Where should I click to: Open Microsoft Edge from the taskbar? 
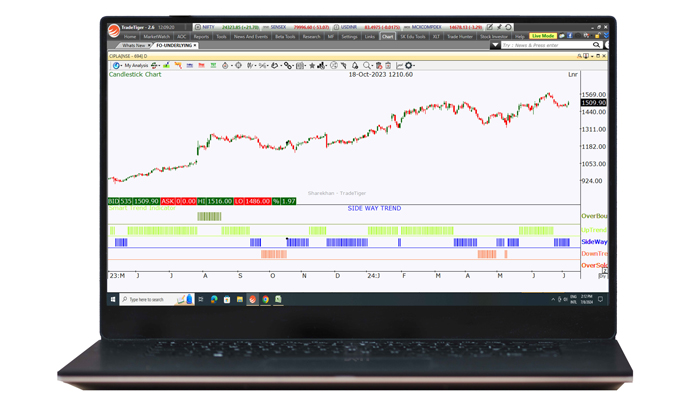214,299
